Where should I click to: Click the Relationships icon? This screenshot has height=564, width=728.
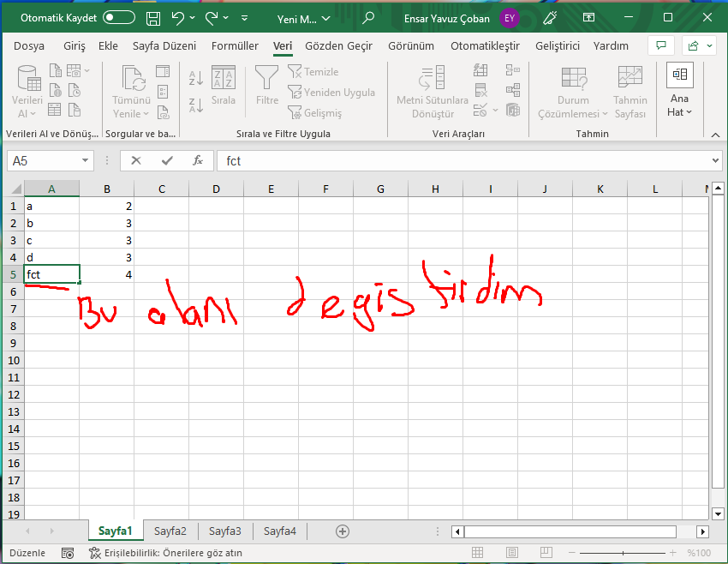point(512,90)
